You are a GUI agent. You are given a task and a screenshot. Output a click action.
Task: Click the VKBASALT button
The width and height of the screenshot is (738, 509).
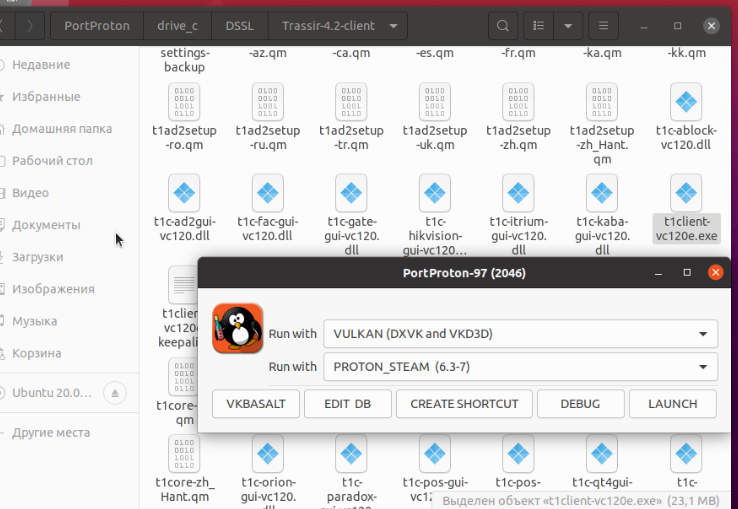click(x=256, y=404)
